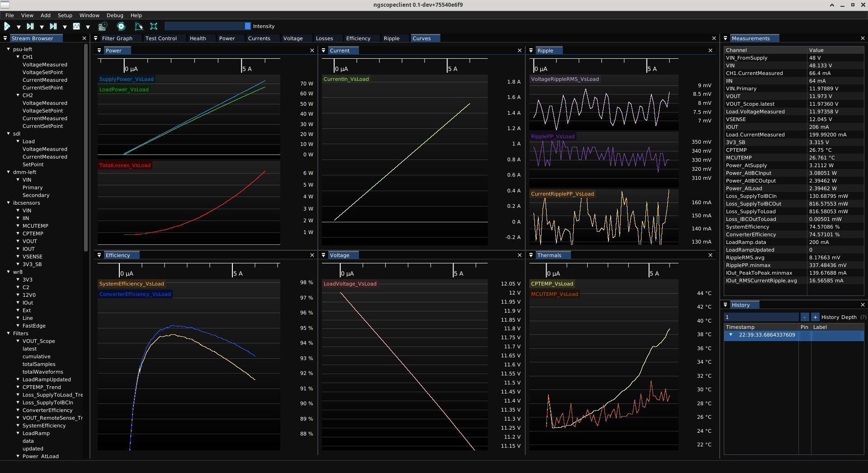Close the Stream Browser panel

[x=84, y=38]
